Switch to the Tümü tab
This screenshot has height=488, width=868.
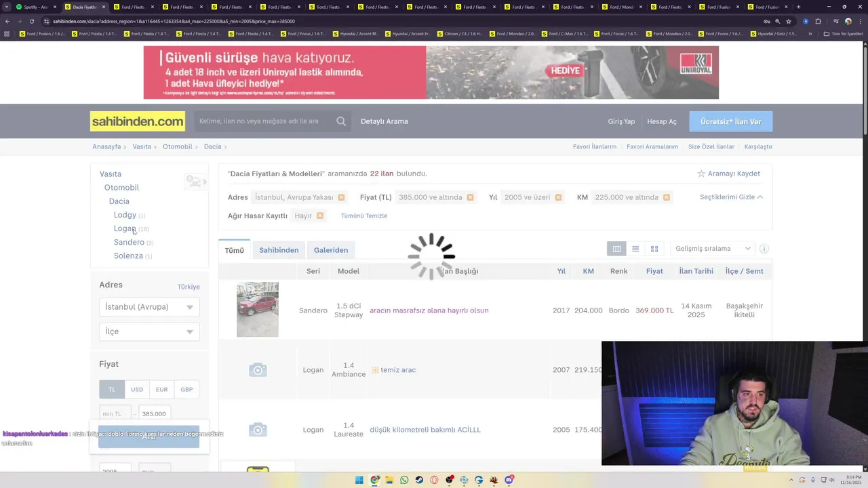(234, 250)
